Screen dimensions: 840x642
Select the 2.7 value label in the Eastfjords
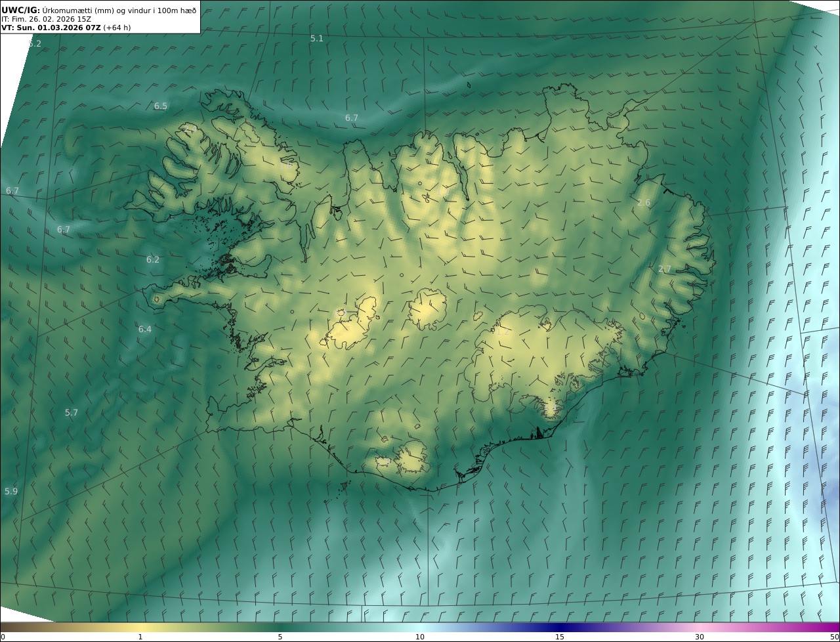pos(664,269)
